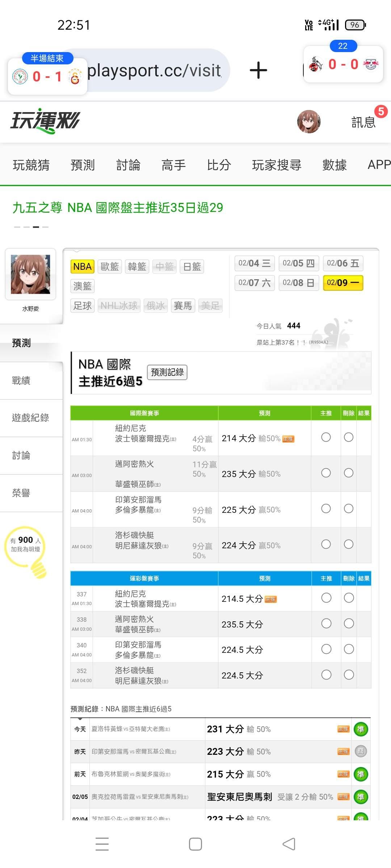
Task: Select 賽馬 league tab
Action: click(183, 306)
